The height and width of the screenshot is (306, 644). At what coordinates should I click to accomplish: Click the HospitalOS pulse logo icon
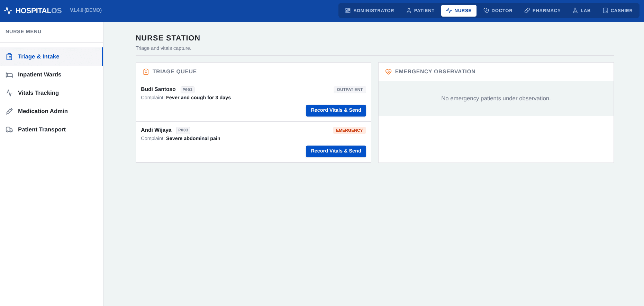pos(8,11)
